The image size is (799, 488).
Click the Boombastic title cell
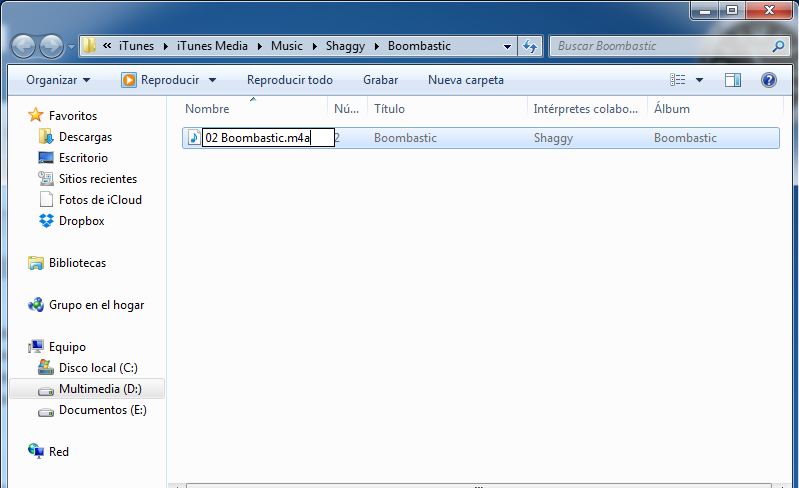(405, 138)
